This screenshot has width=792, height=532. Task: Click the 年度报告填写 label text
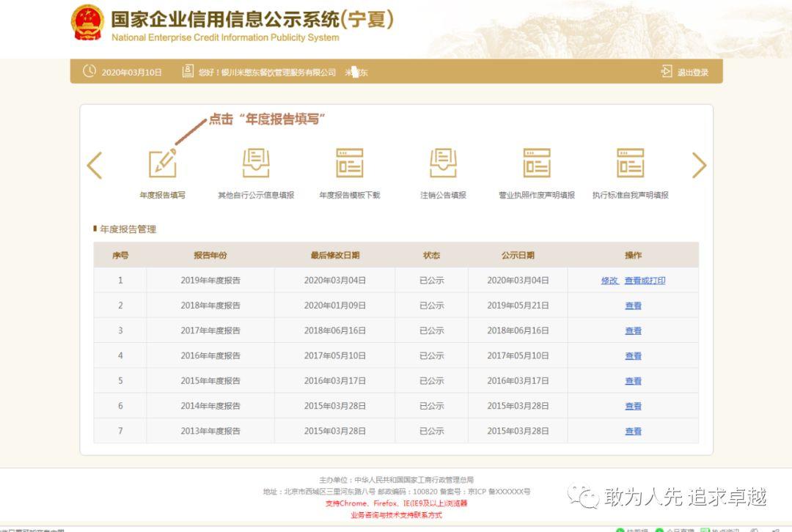pyautogui.click(x=163, y=196)
